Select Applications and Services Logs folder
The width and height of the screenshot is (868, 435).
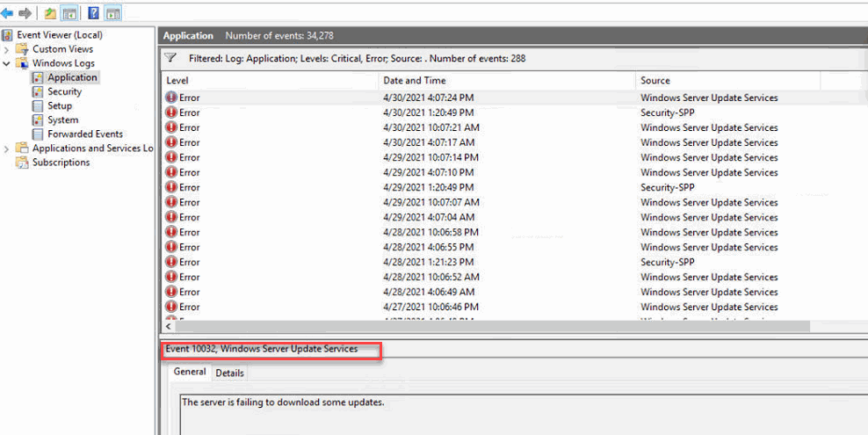pyautogui.click(x=92, y=149)
